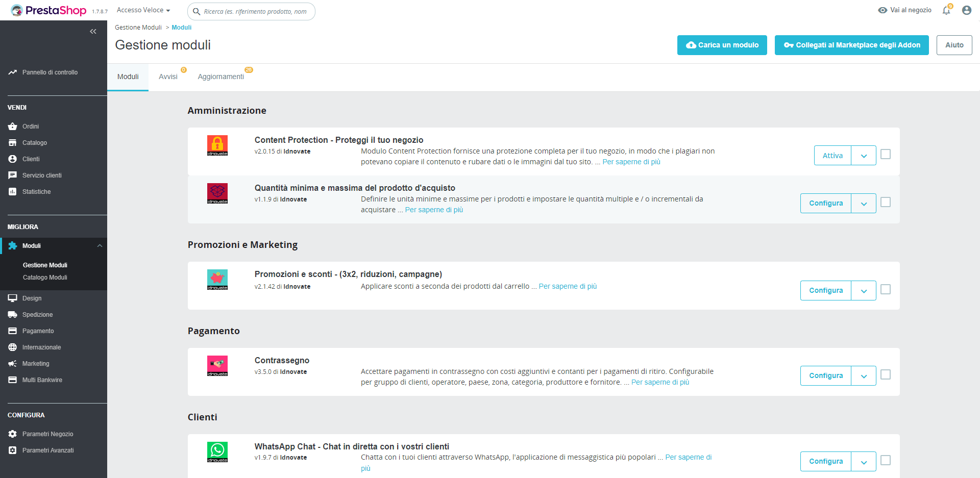Image resolution: width=980 pixels, height=478 pixels.
Task: Click the Content Protection padlock icon
Action: point(217,145)
